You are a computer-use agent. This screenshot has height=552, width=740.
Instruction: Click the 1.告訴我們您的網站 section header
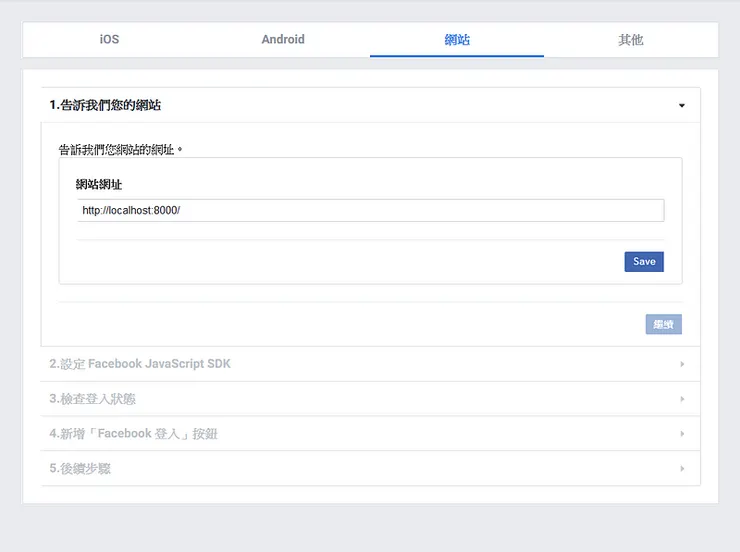coord(370,105)
